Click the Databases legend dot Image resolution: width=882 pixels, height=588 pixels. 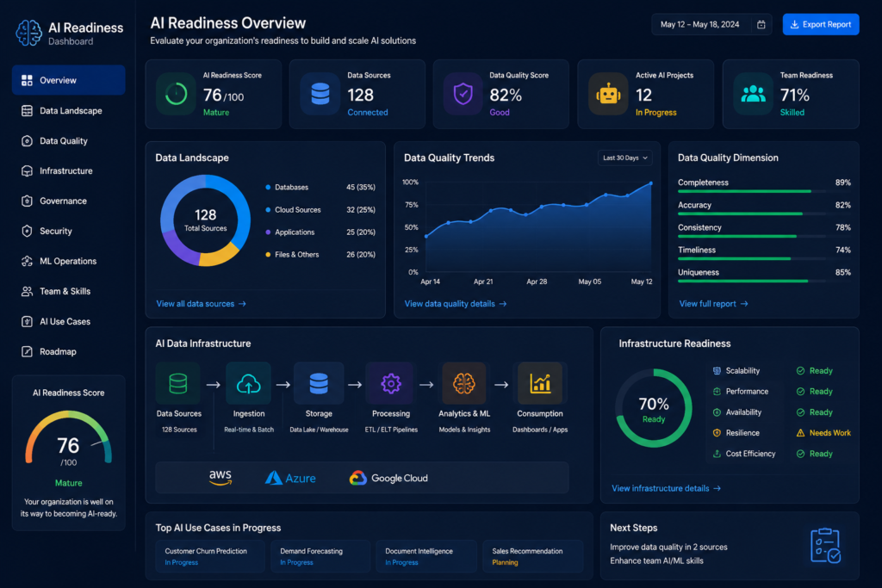click(268, 187)
